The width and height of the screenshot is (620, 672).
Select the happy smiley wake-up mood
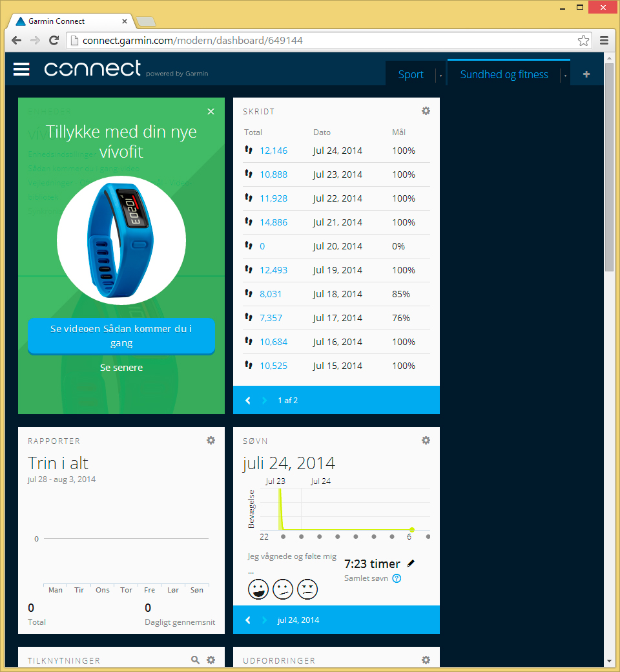pyautogui.click(x=258, y=589)
